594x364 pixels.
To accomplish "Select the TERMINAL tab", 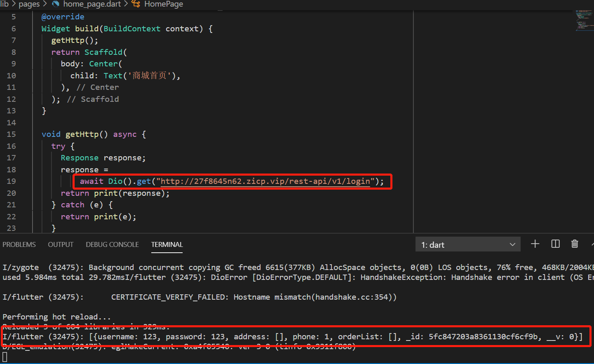I will (167, 244).
